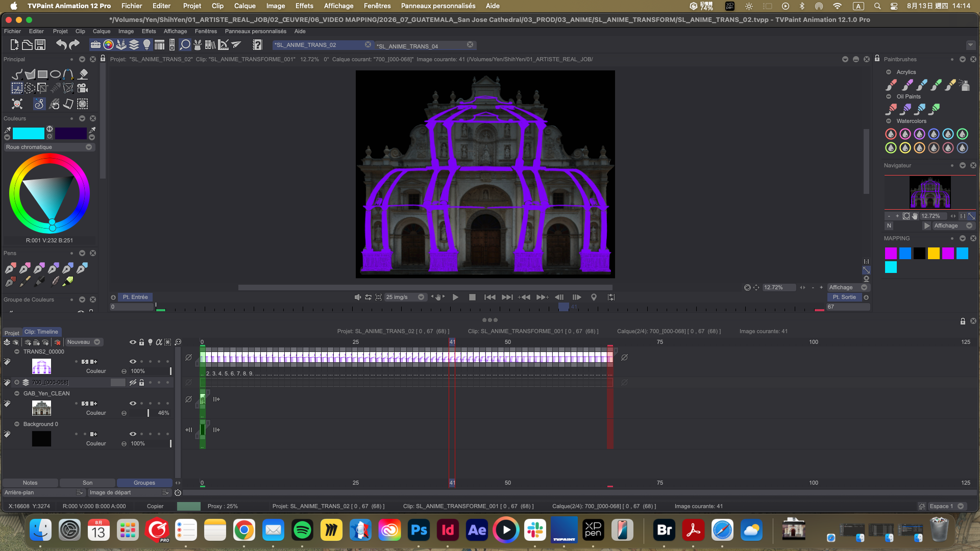Image resolution: width=980 pixels, height=551 pixels.
Task: Click the Save floppy disk icon
Action: 40,45
